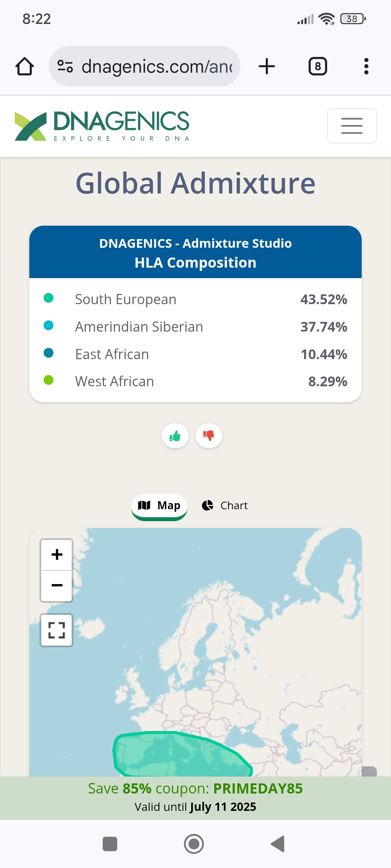
Task: Open the tab switcher showing 8 tabs
Action: click(318, 67)
